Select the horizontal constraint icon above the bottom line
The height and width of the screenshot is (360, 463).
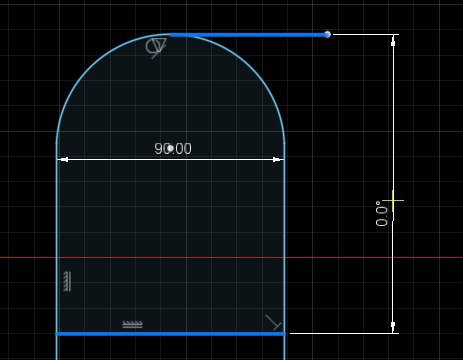(x=132, y=324)
